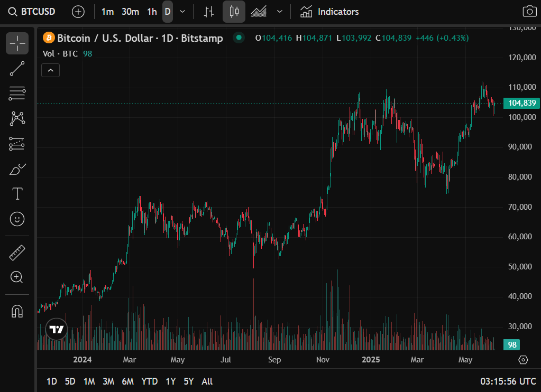Select the XABCD pattern tool
541x392 pixels.
click(x=17, y=118)
